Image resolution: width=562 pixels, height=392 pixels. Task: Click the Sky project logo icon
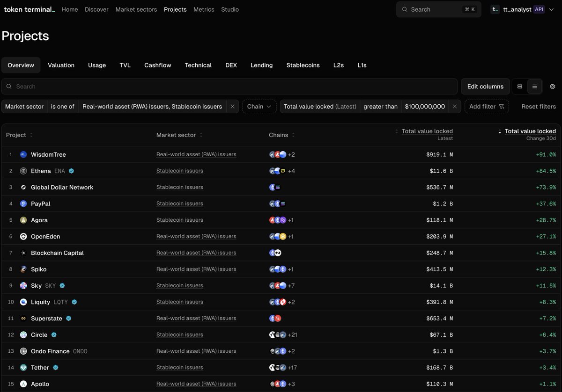[x=23, y=285]
